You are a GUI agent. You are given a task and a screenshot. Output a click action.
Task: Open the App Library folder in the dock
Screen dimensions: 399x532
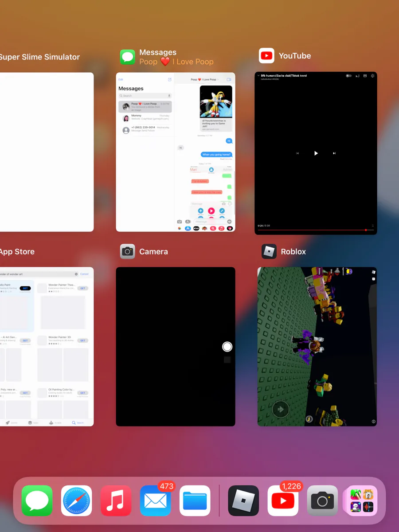tap(361, 501)
